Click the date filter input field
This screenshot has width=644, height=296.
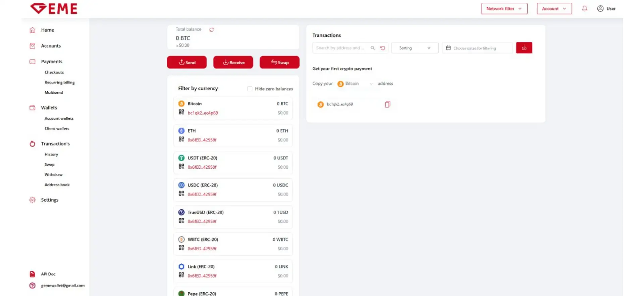tap(477, 48)
